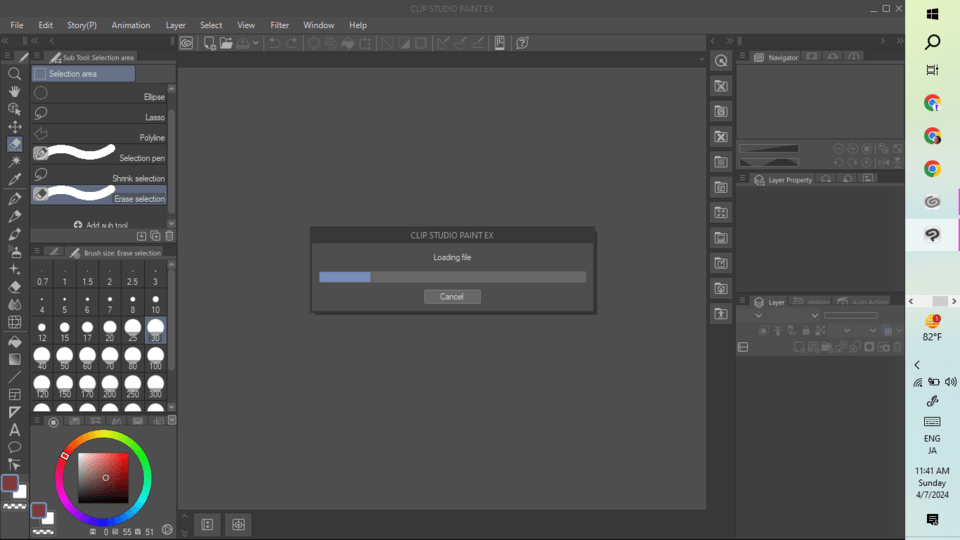Open the color panel menu arrow
This screenshot has width=960, height=540.
(x=172, y=420)
